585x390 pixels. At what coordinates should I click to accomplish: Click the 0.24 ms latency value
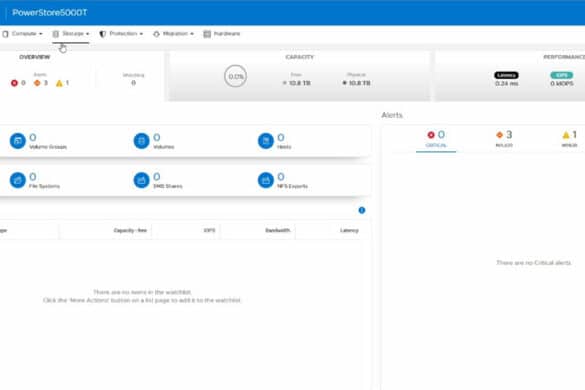pyautogui.click(x=506, y=84)
